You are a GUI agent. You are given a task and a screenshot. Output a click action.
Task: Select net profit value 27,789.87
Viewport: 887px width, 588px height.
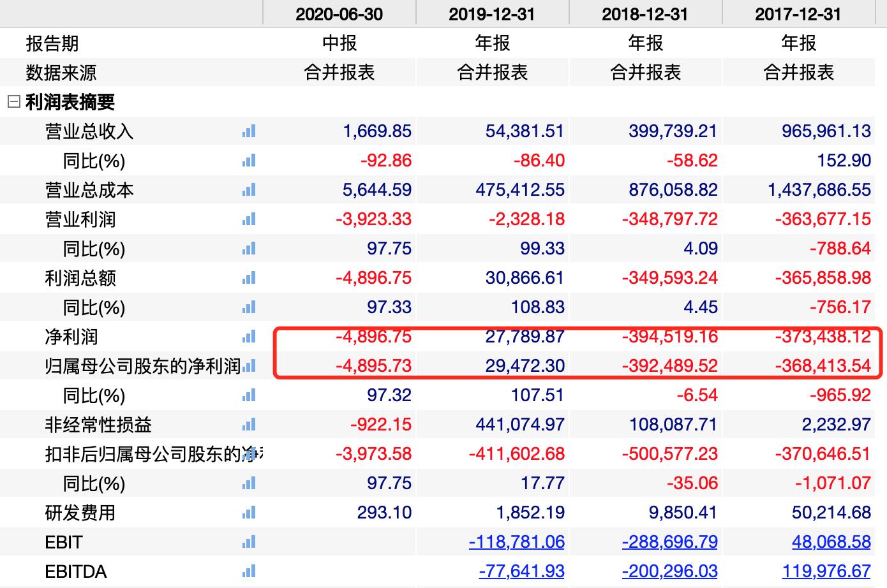pyautogui.click(x=525, y=337)
